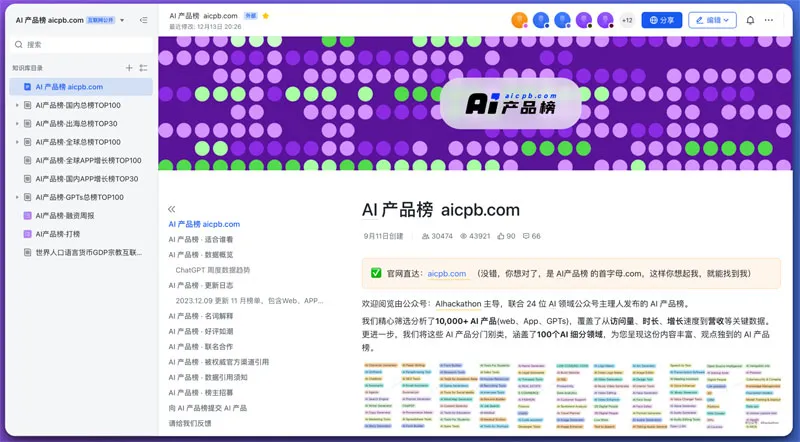Click the 最近修改 12月13日 timestamp
The height and width of the screenshot is (442, 800).
click(205, 27)
